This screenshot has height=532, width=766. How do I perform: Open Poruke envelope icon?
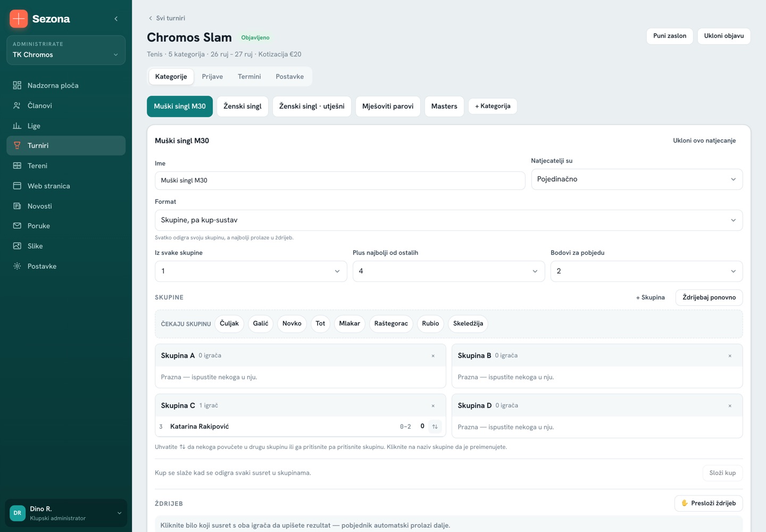tap(17, 226)
